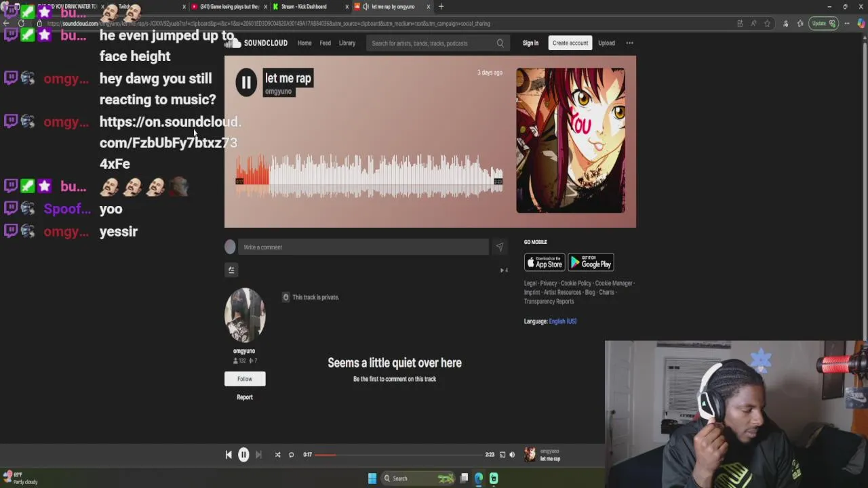Click the browser address bar URL
This screenshot has height=488, width=868.
pos(268,24)
